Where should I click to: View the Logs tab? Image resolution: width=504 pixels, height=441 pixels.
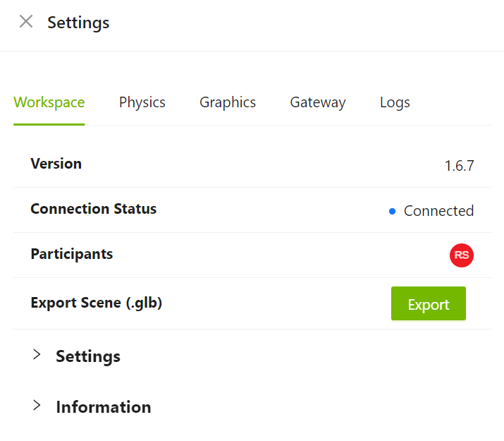point(395,102)
